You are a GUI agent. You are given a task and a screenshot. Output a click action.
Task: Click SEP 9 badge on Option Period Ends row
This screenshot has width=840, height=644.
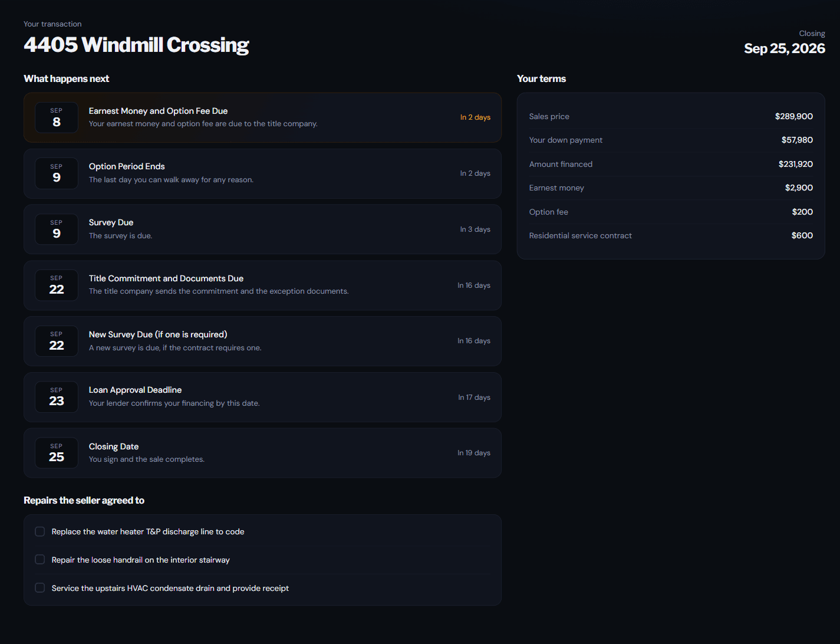tap(57, 173)
